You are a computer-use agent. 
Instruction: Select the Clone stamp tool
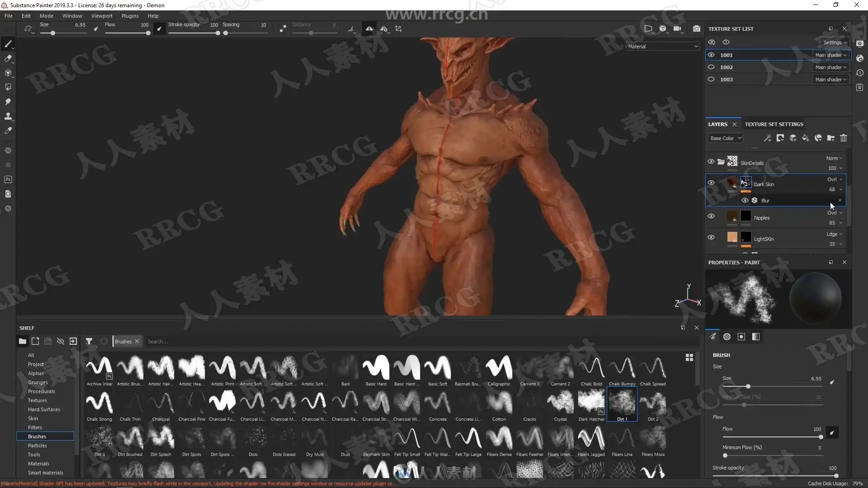point(8,116)
